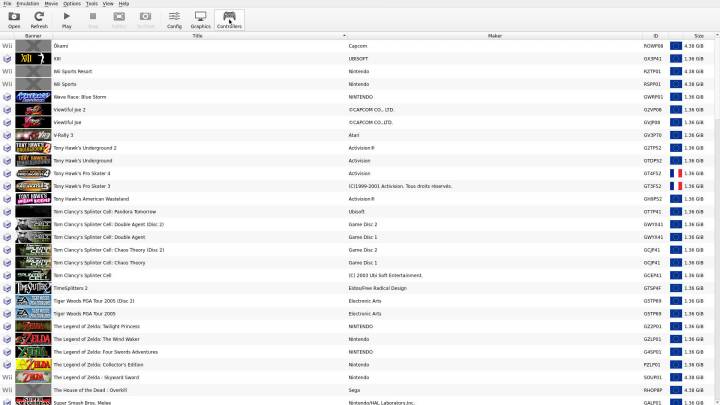Start emulation with the Play button

(67, 20)
